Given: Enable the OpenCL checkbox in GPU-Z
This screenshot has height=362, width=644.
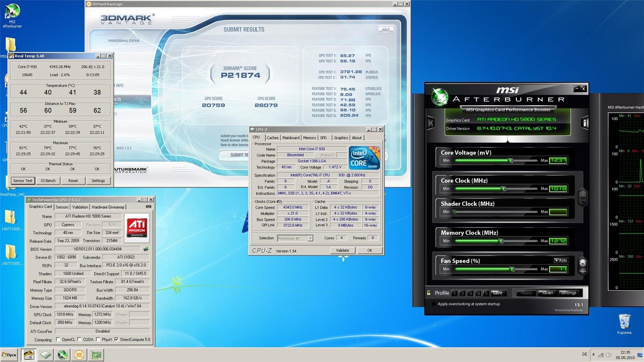Looking at the screenshot, I should coord(58,339).
